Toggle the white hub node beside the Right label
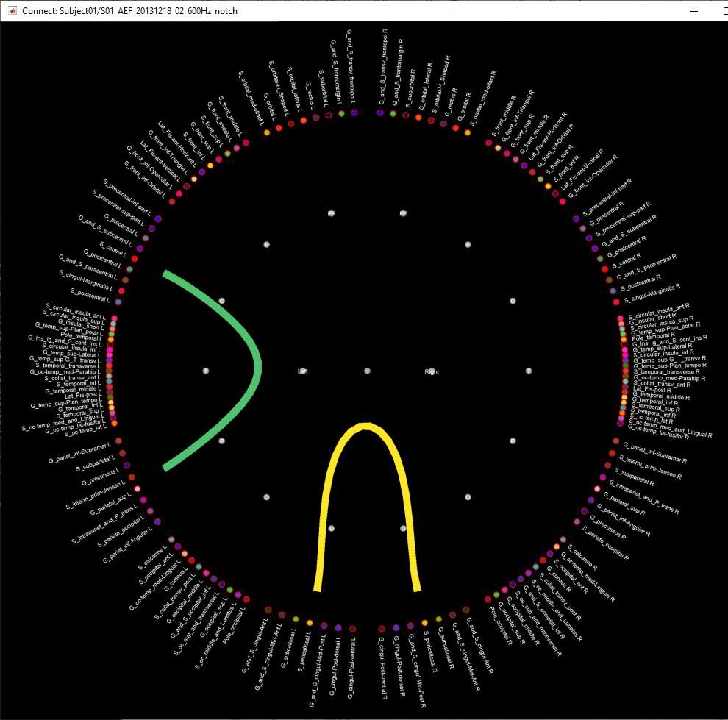This screenshot has width=728, height=720. 432,371
